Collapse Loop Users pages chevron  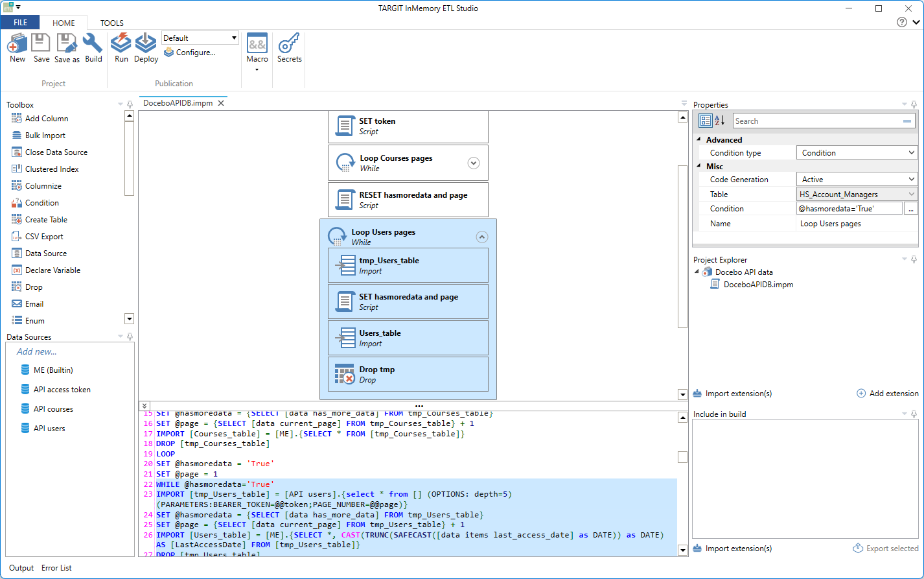(481, 237)
